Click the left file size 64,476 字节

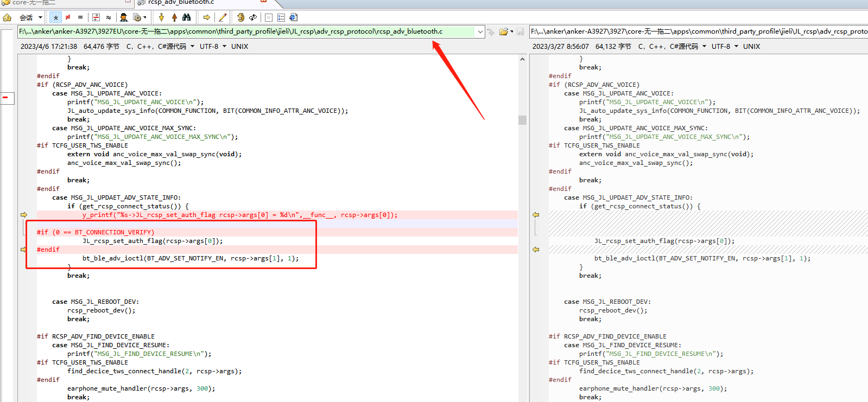(x=102, y=47)
